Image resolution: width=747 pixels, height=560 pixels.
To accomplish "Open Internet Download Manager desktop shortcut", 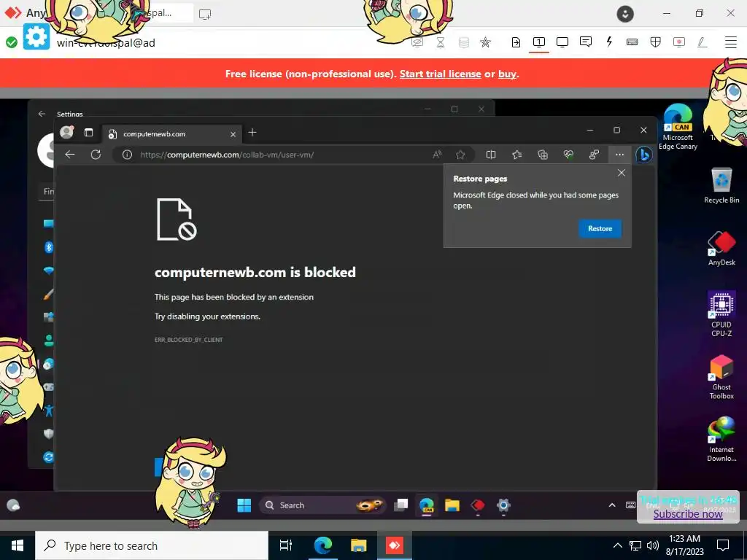I will (x=721, y=439).
